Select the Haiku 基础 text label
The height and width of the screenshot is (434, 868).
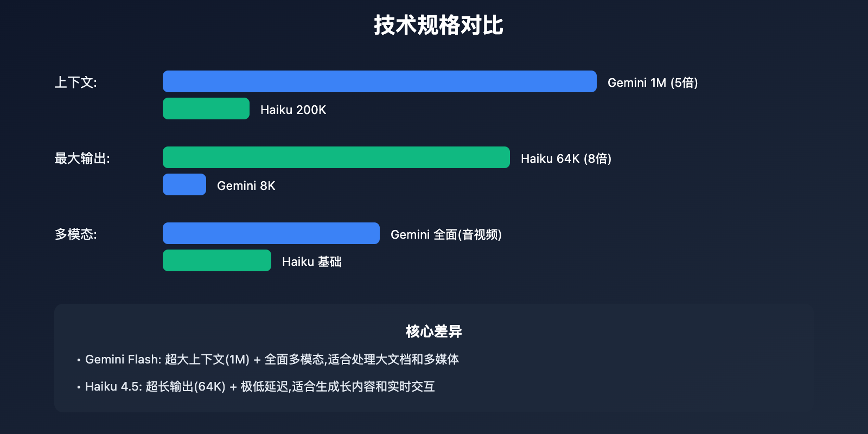click(311, 261)
